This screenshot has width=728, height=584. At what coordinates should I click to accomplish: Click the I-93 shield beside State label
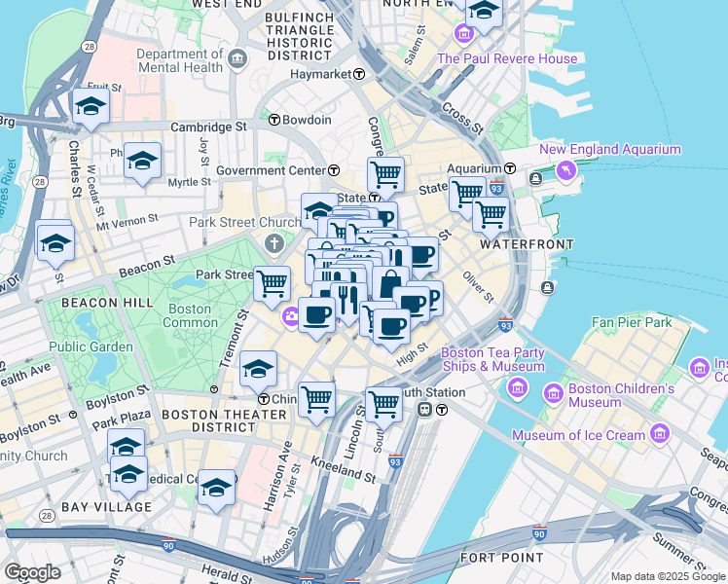(496, 188)
